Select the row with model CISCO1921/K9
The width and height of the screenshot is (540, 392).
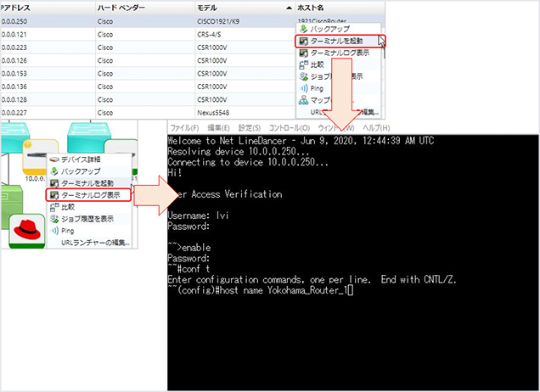coord(193,21)
